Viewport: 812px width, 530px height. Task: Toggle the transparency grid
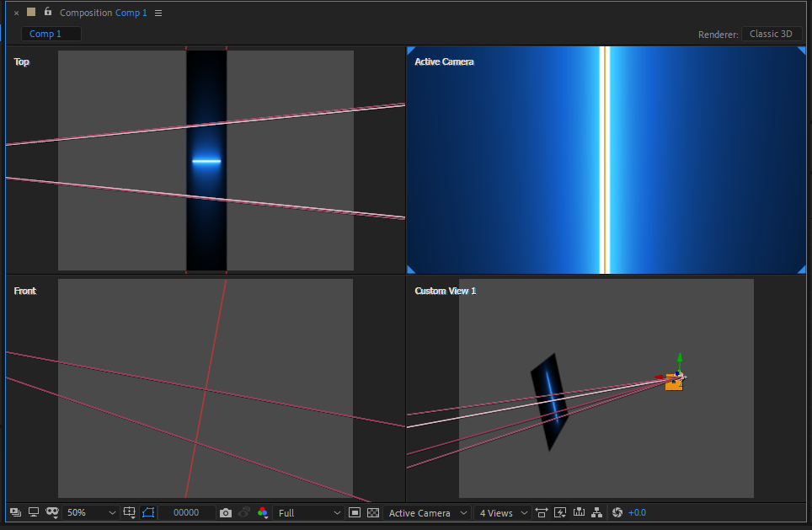[372, 512]
